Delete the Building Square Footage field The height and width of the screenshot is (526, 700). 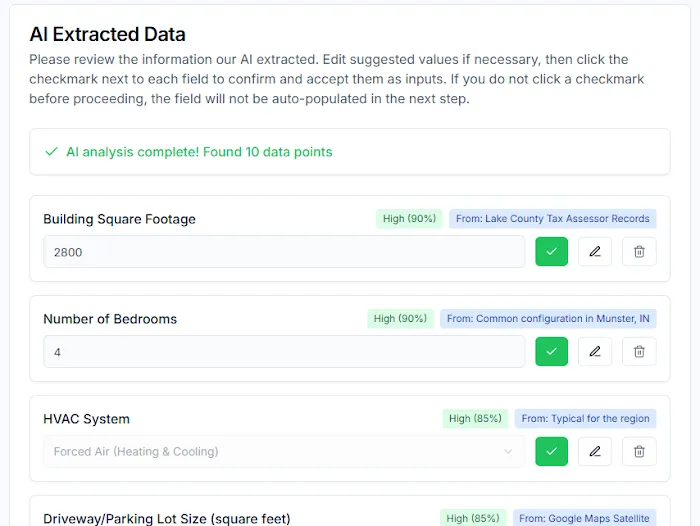pos(639,251)
